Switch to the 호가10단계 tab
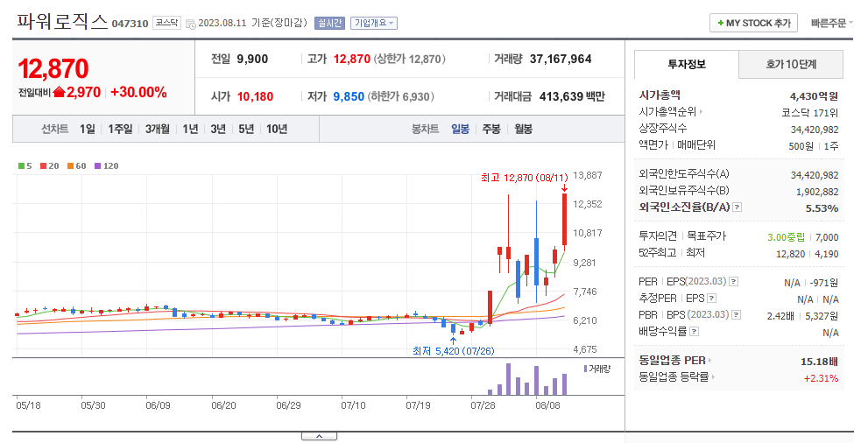The width and height of the screenshot is (868, 443). point(791,64)
